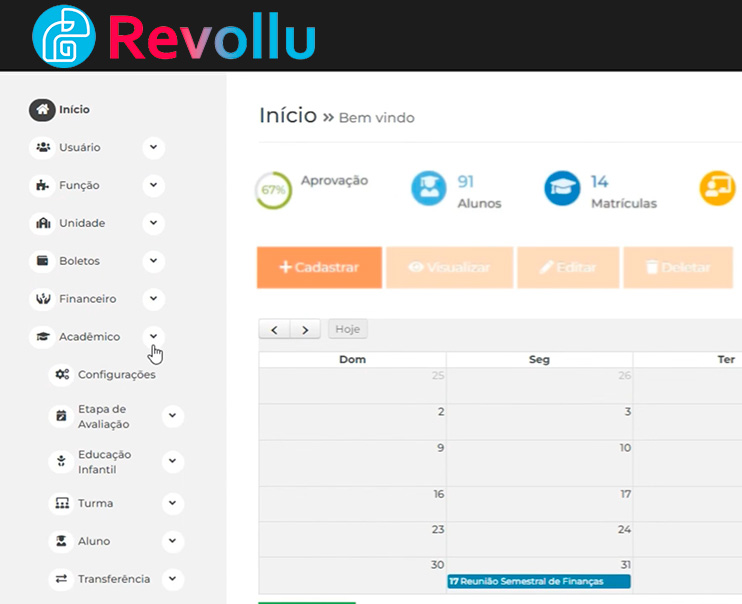Click the Financeiro hands icon
742x604 pixels.
pyautogui.click(x=43, y=299)
